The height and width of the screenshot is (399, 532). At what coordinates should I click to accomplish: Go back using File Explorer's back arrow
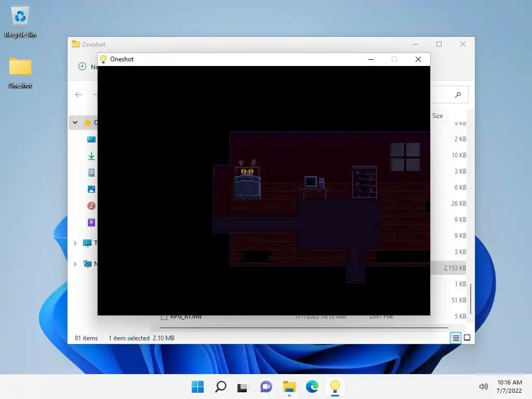(78, 95)
